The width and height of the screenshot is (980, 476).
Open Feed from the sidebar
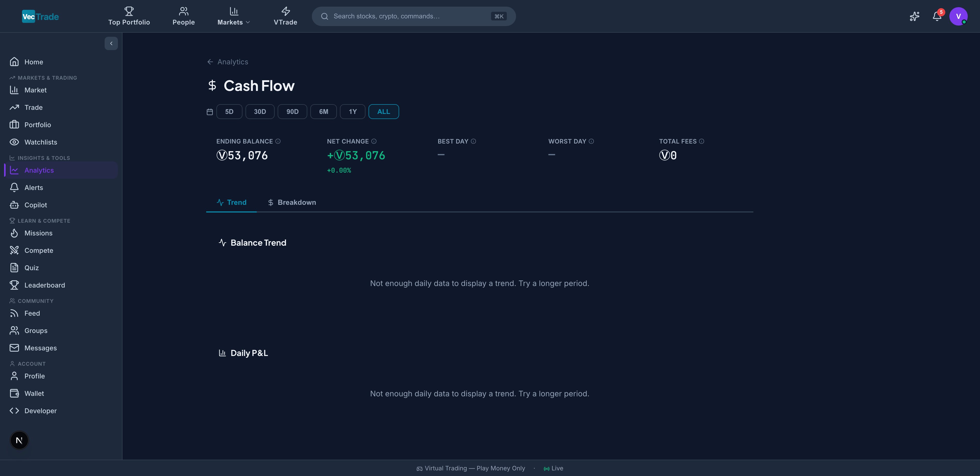61,313
